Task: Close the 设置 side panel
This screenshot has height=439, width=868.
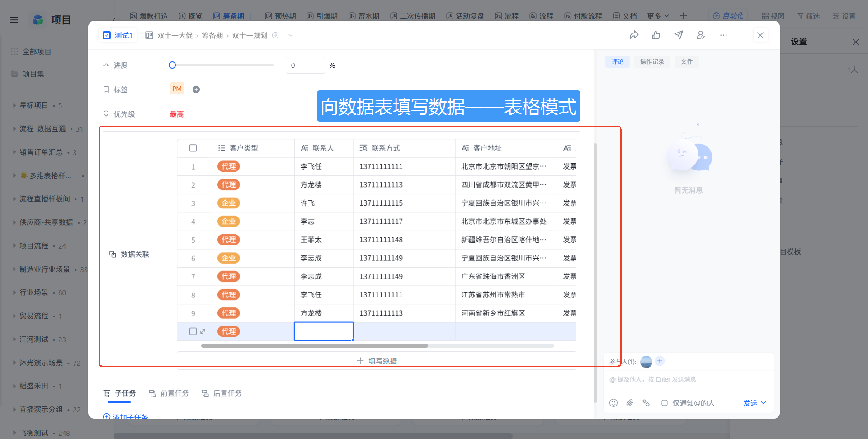Action: click(x=855, y=42)
